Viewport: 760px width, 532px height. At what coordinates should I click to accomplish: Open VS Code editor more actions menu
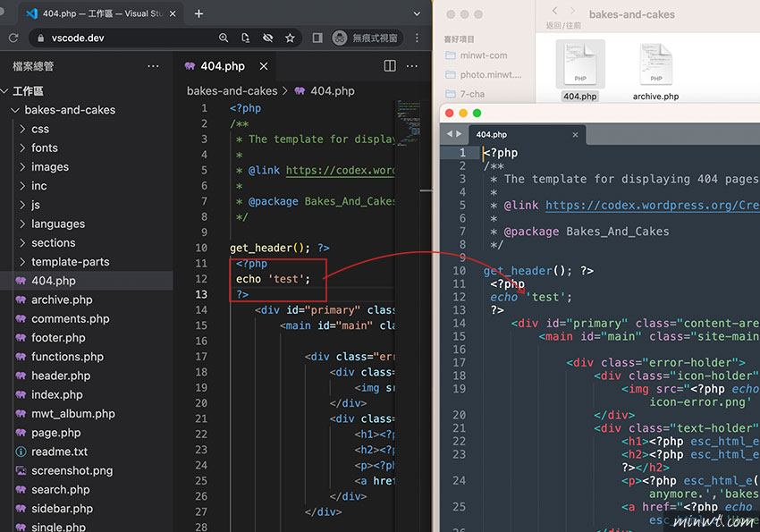point(412,66)
